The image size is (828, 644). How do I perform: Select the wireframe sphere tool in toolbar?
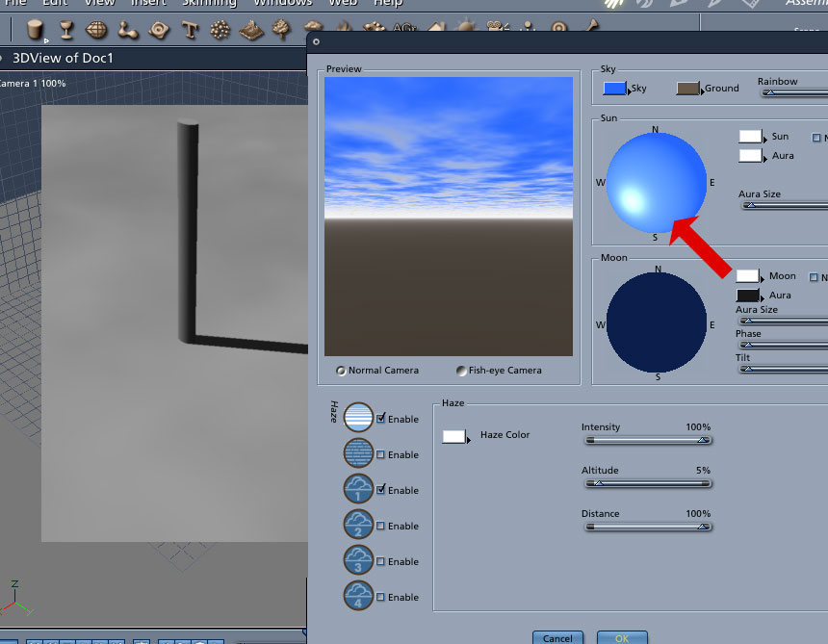click(96, 30)
